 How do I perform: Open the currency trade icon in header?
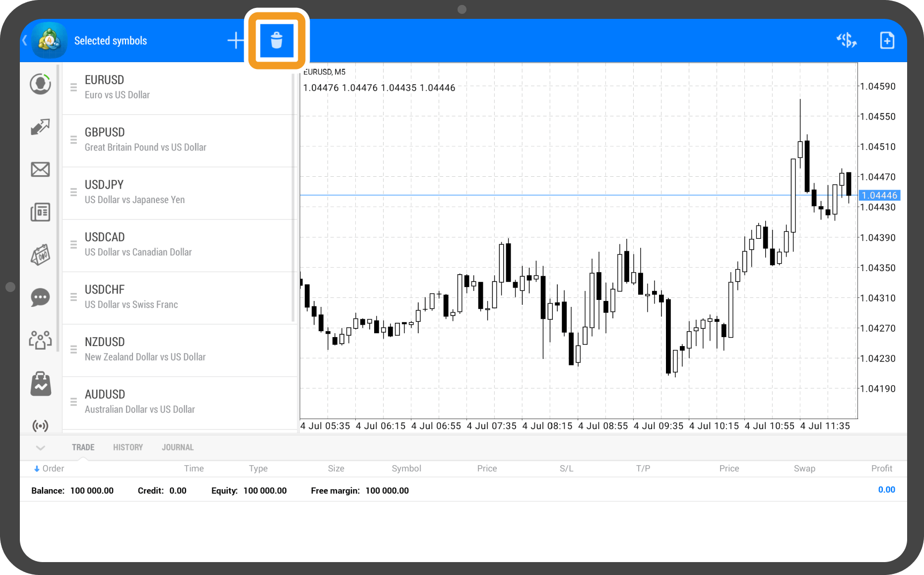click(846, 40)
